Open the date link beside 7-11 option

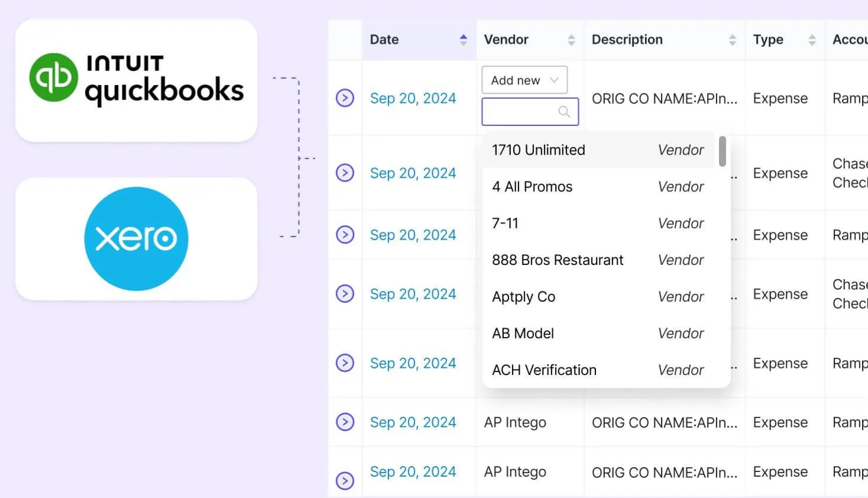(x=413, y=235)
